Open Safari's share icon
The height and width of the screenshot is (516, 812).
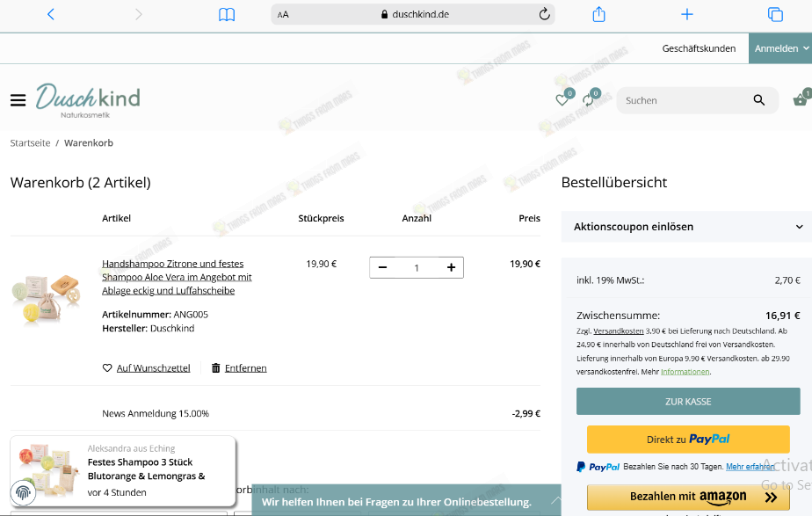click(x=598, y=14)
